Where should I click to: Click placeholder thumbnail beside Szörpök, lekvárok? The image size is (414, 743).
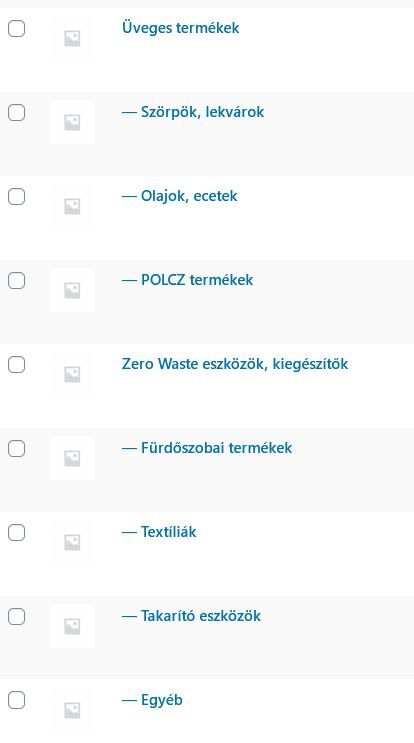[72, 122]
